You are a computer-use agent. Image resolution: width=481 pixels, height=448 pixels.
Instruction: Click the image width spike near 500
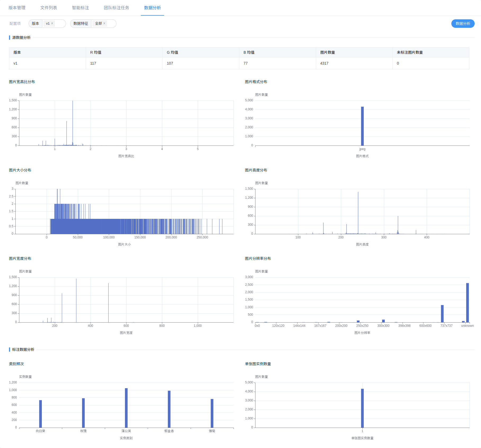coord(108,303)
